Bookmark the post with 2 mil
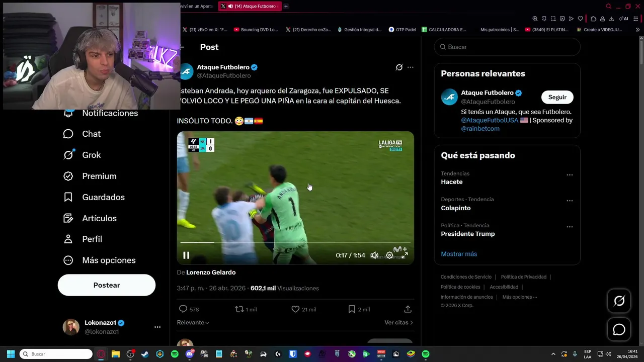Viewport: 644px width, 362px height. coord(352,309)
